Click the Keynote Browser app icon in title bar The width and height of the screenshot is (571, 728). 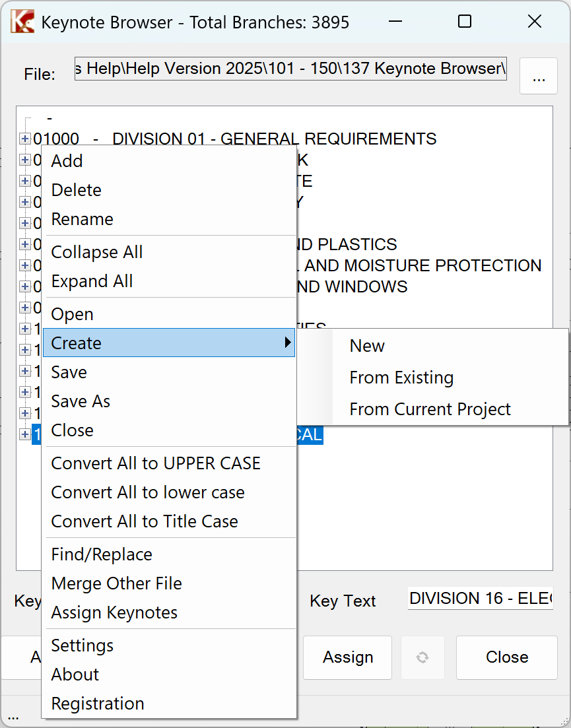point(22,22)
